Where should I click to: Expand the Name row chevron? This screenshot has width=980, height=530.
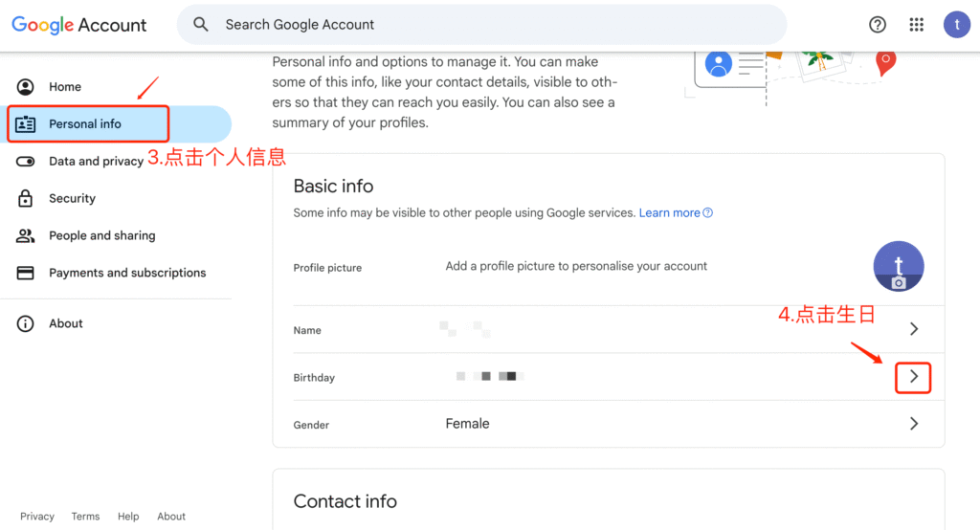click(x=914, y=329)
